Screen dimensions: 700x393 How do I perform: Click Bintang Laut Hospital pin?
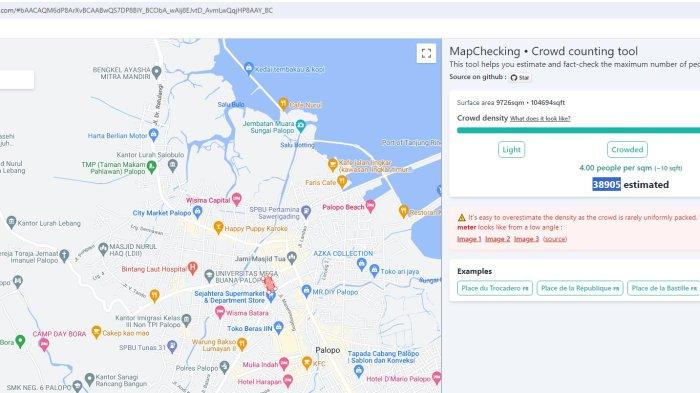pyautogui.click(x=192, y=268)
